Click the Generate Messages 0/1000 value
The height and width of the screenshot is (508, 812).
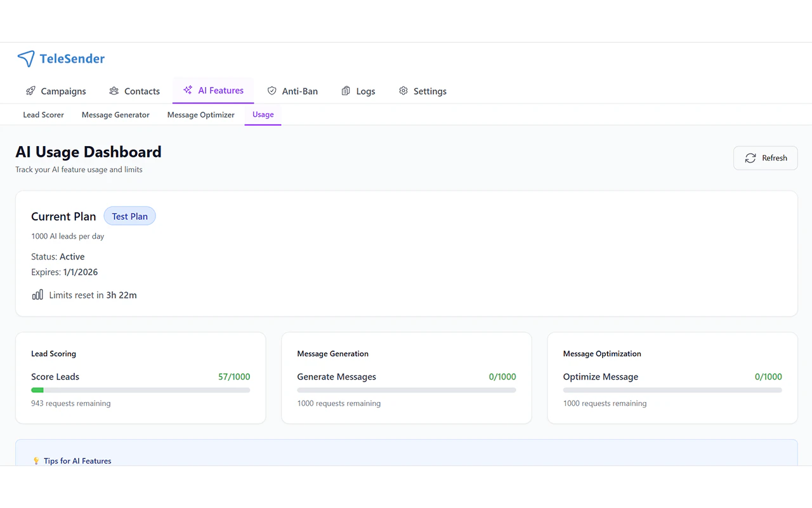pos(502,377)
